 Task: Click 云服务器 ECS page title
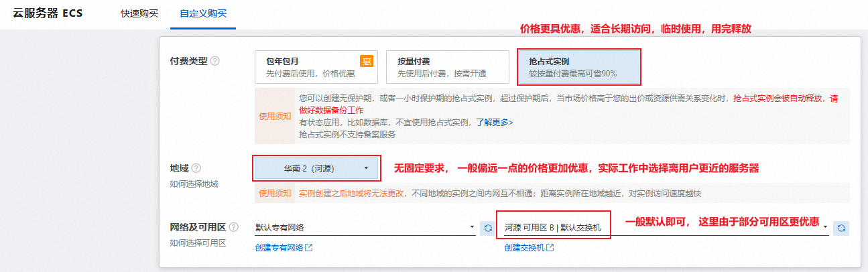coord(48,13)
